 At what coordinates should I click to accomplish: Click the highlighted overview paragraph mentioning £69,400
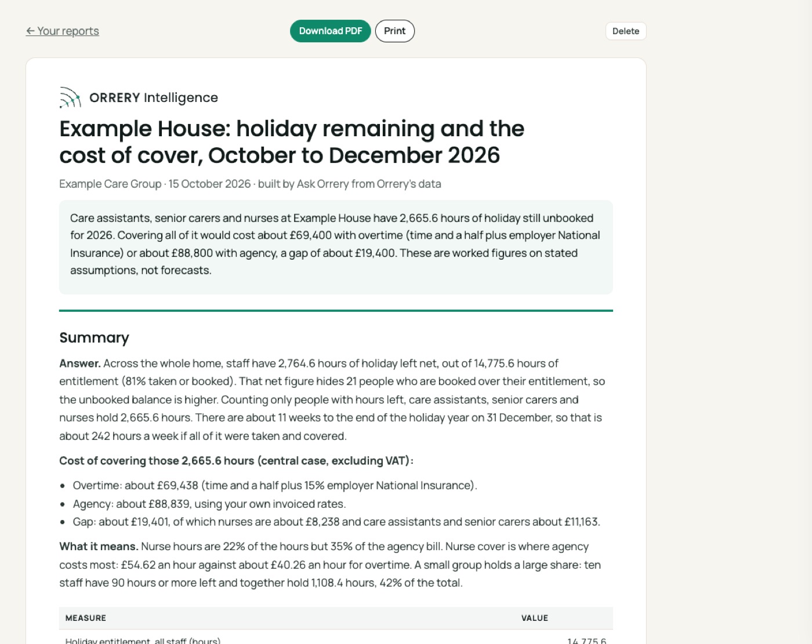point(336,247)
